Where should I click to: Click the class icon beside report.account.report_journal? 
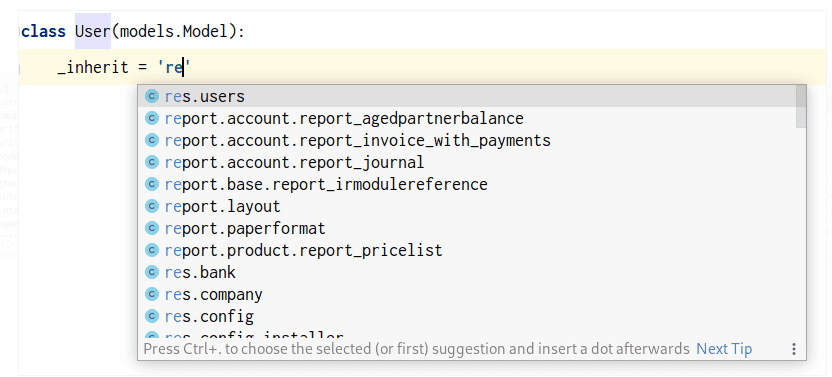152,162
